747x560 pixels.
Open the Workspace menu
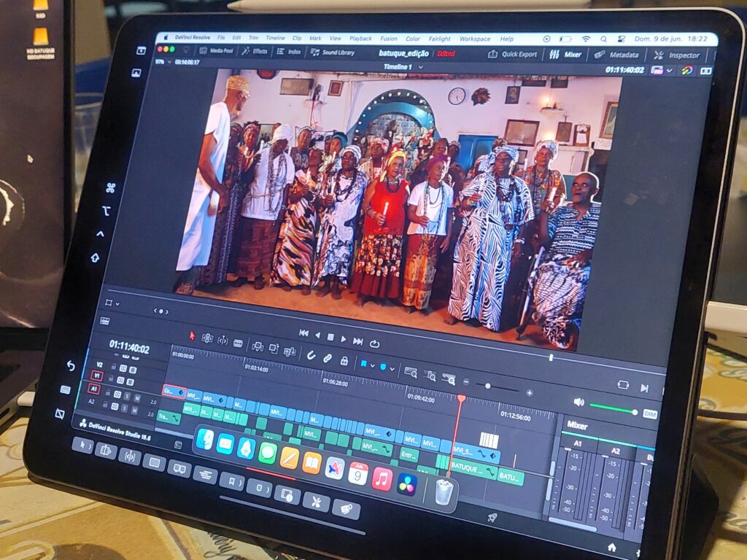(475, 39)
